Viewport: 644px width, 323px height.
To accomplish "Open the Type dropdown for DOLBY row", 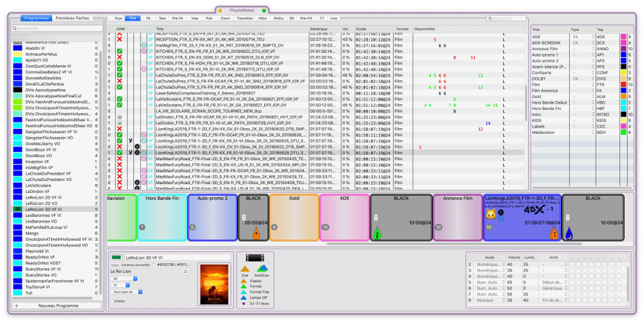I will point(582,78).
